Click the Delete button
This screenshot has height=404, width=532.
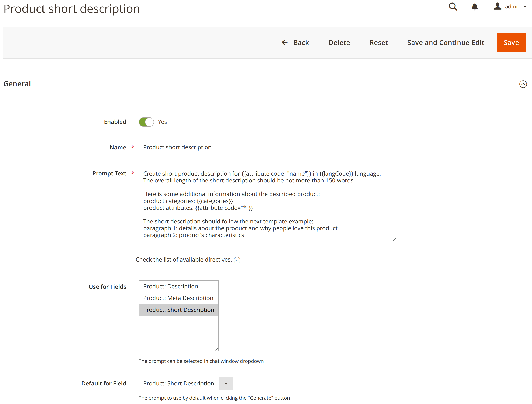pos(339,42)
